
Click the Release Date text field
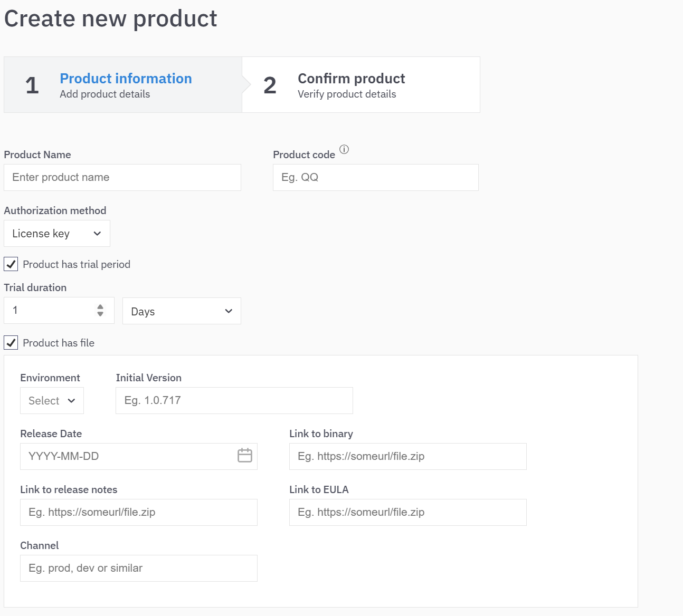click(127, 457)
